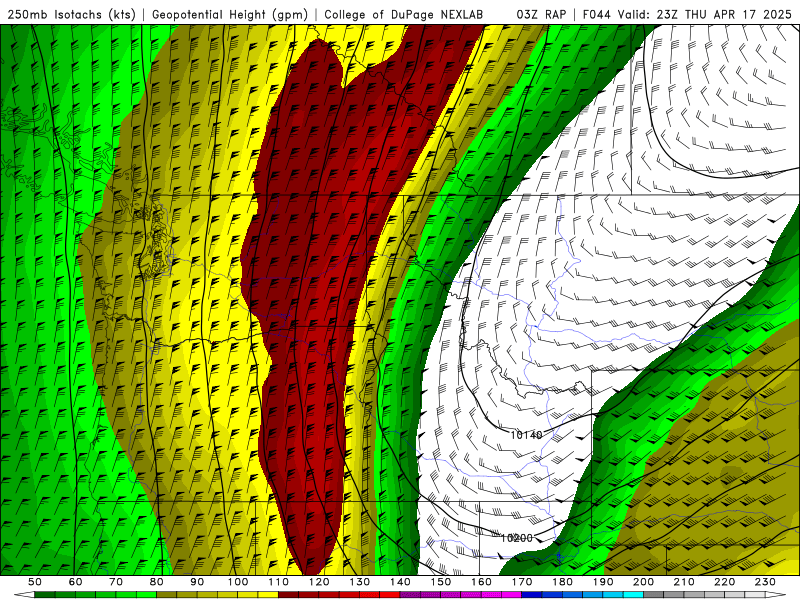Screen dimensions: 800x600
Task: Click the 190 value on the color scale
Action: (x=603, y=582)
